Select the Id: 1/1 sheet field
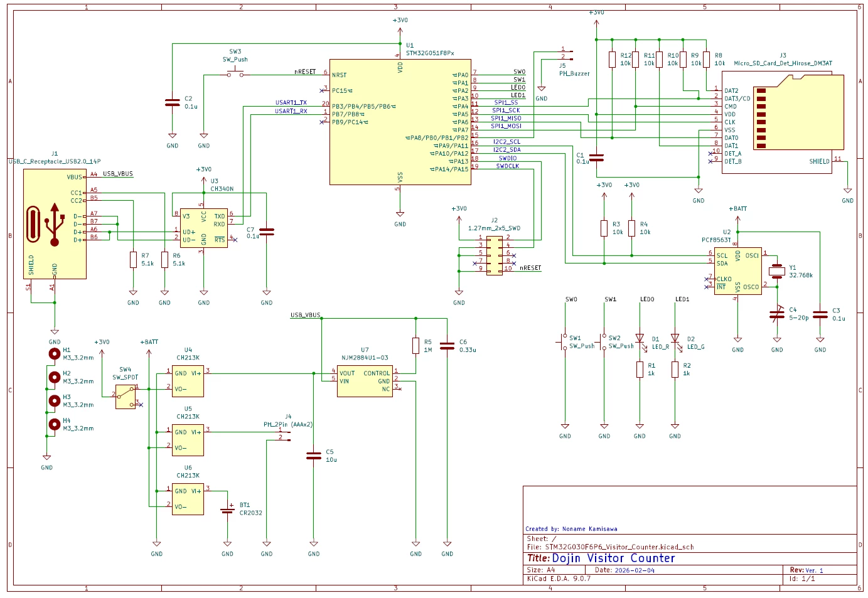This screenshot has width=868, height=598. pyautogui.click(x=802, y=579)
